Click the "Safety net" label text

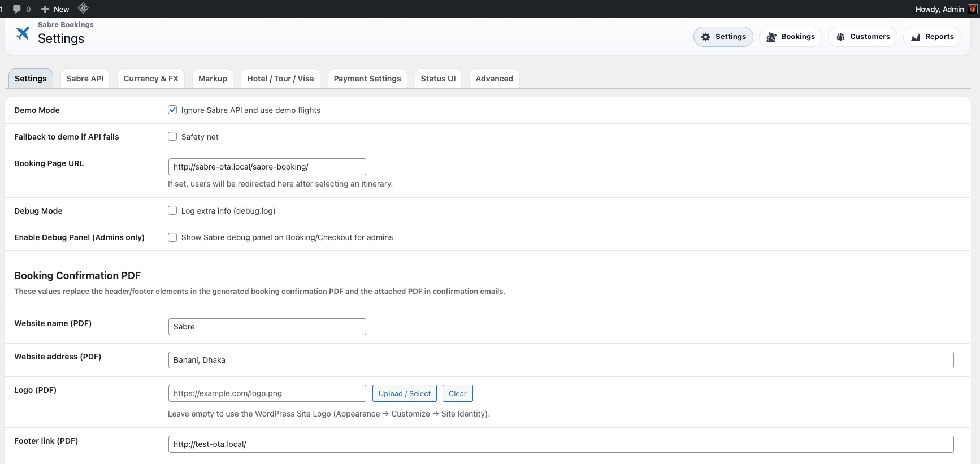pos(200,137)
